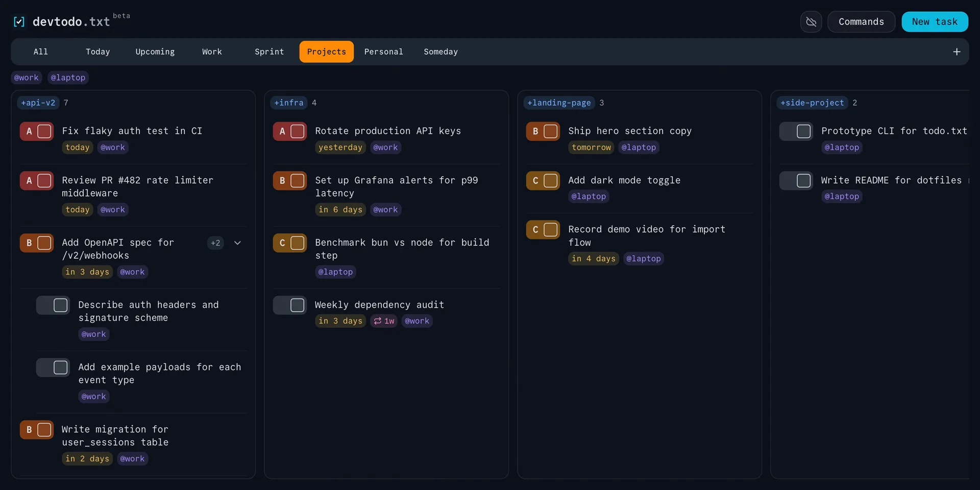The height and width of the screenshot is (490, 980).
Task: Go to the Work tab
Action: [x=212, y=52]
